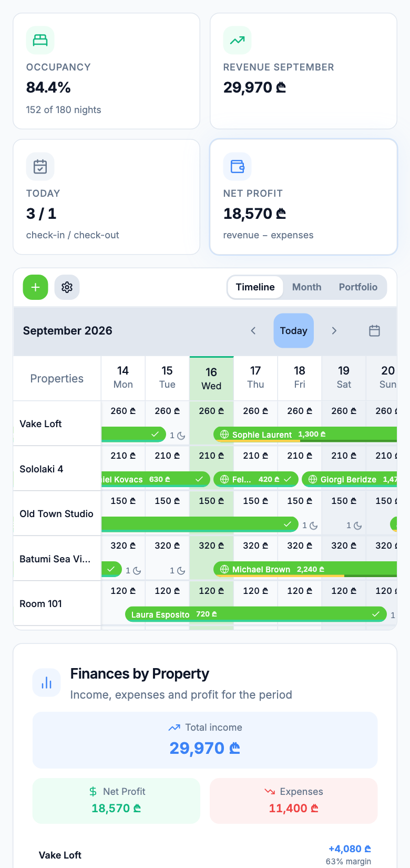Click the occupancy bed icon

coord(40,40)
